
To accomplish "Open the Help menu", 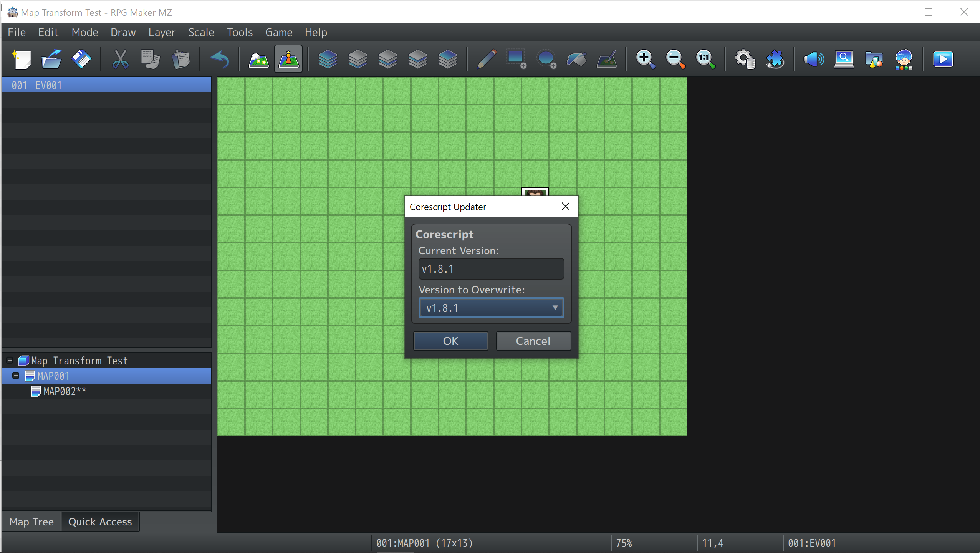I will 316,32.
